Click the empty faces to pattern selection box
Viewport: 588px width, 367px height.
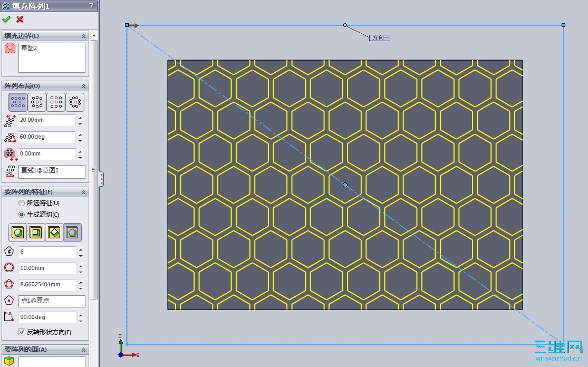pos(52,361)
